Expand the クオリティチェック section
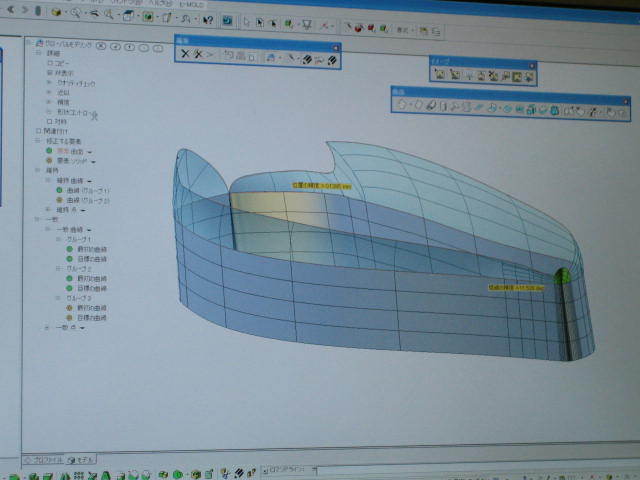 tap(49, 82)
